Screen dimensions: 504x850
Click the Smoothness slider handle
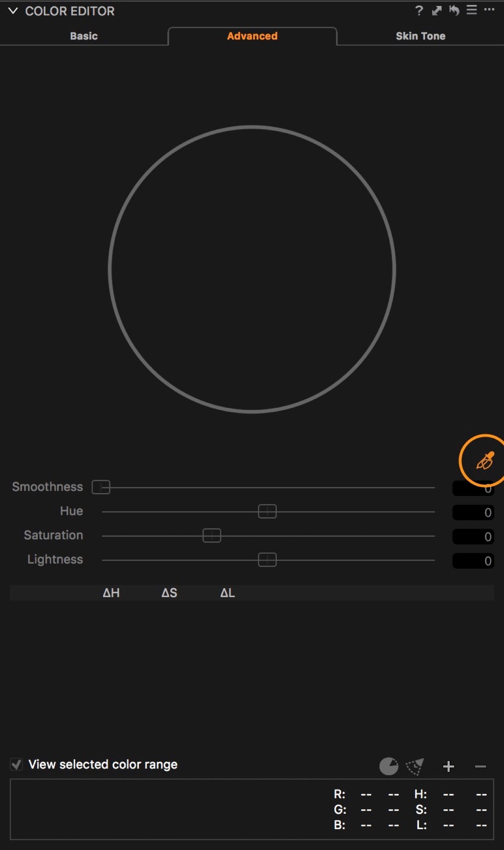point(101,487)
